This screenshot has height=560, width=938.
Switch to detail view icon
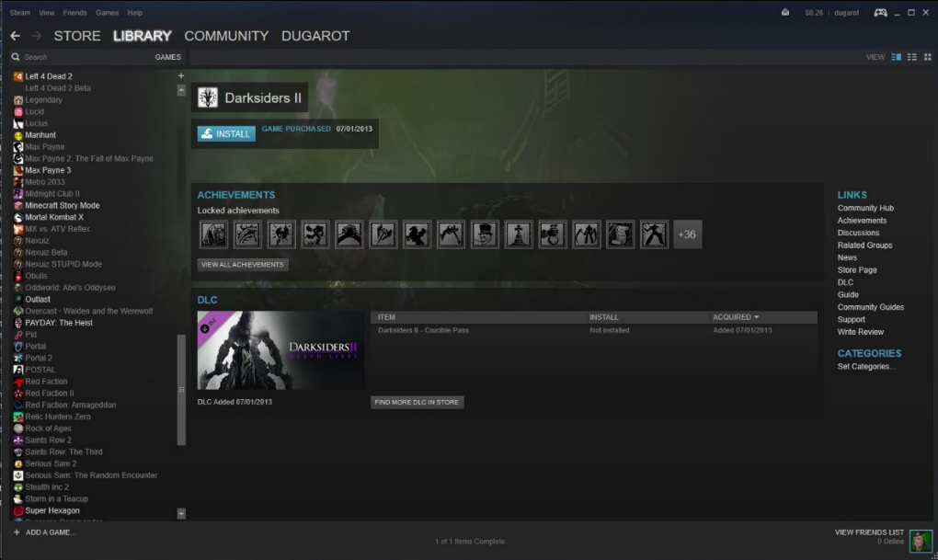896,57
